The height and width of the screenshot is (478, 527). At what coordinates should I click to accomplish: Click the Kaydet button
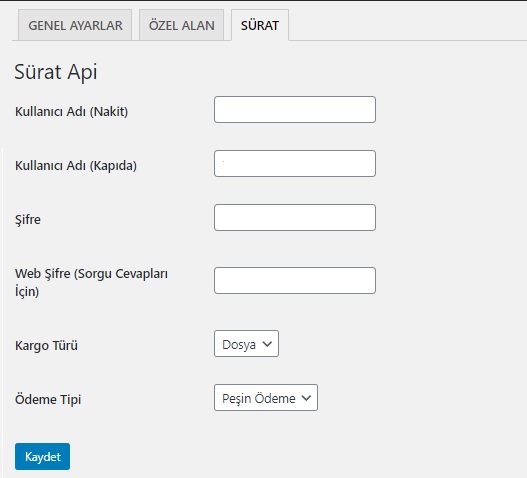click(x=42, y=456)
